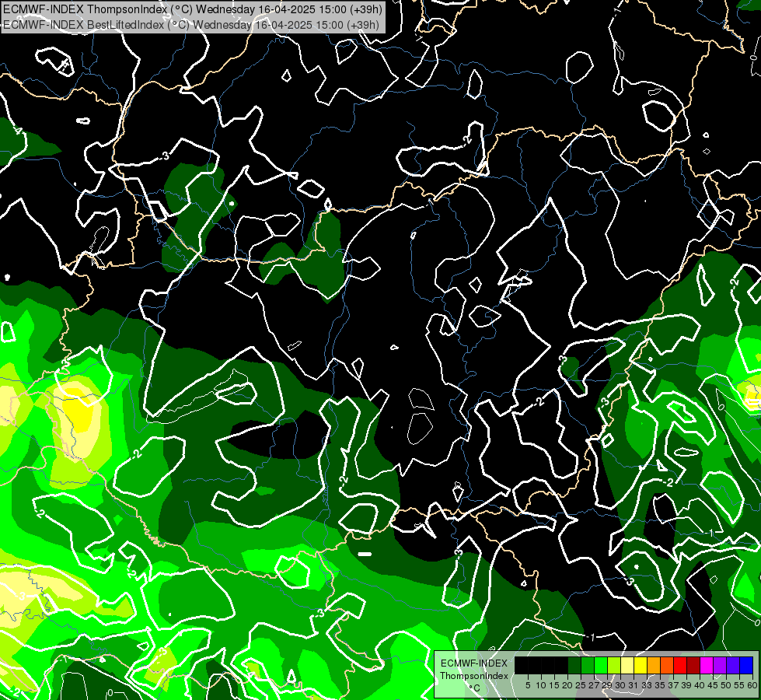761x700 pixels.
Task: Select the medium green 25–27 legend swatch
Action: pos(587,666)
